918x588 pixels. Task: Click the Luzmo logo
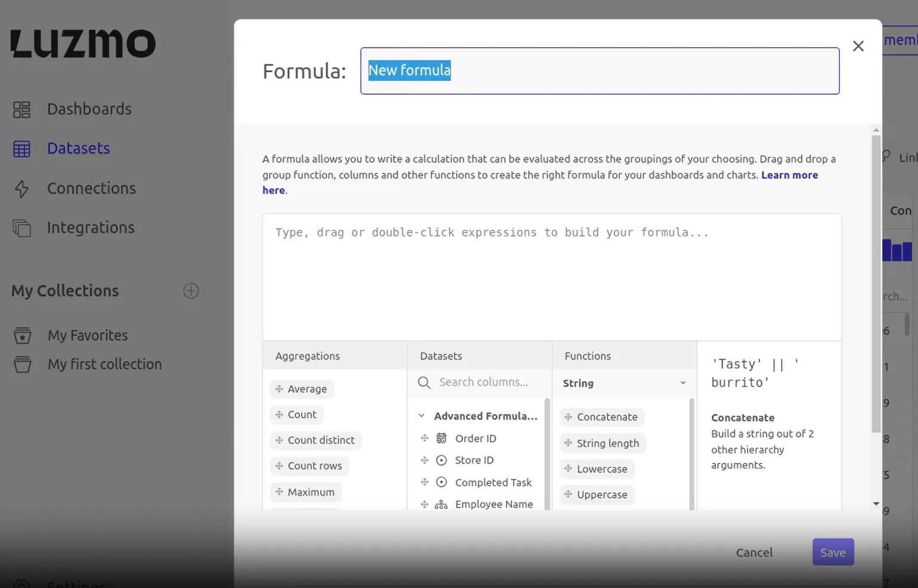83,43
